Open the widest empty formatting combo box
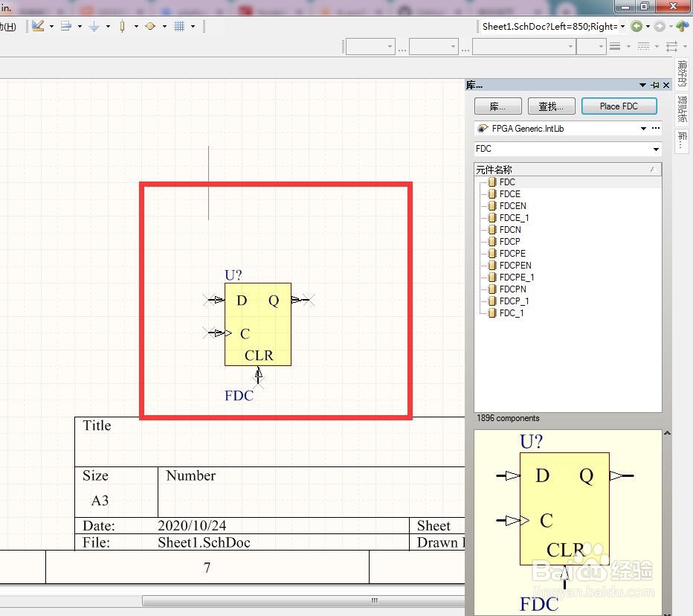This screenshot has height=616, width=693. [x=524, y=46]
